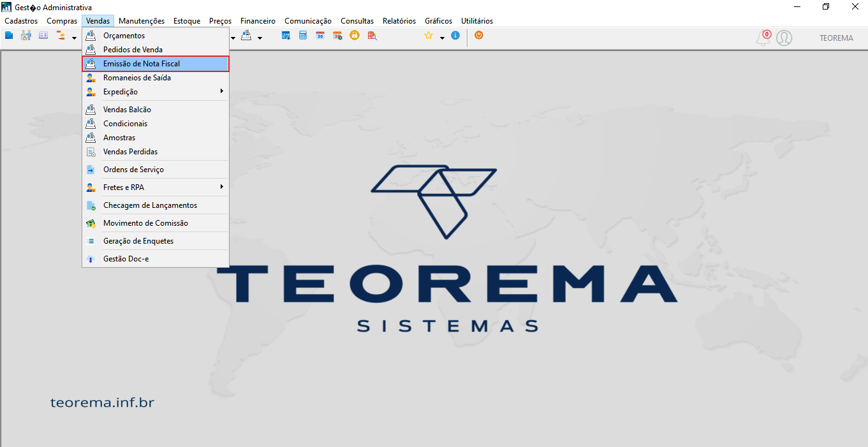Click the purple card toolbar icon
The image size is (868, 447).
43,36
